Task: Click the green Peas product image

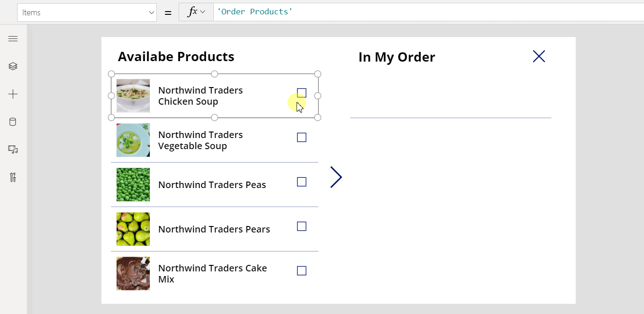Action: tap(133, 184)
